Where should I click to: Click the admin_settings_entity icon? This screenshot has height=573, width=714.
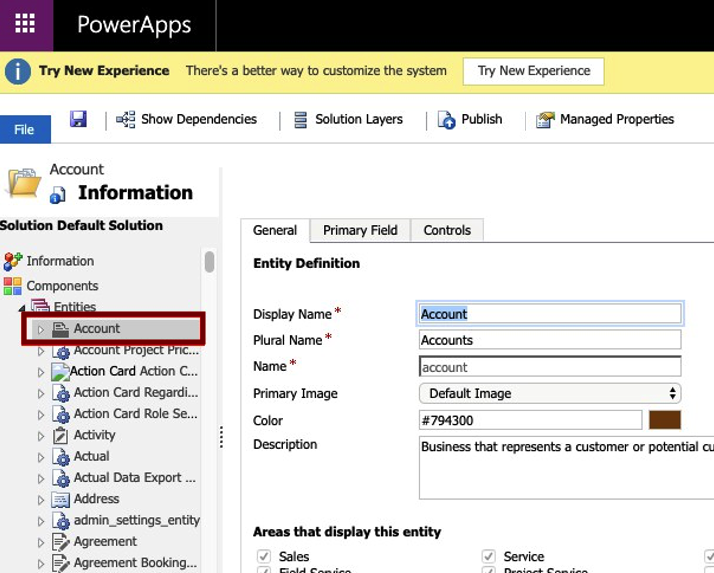click(x=61, y=521)
